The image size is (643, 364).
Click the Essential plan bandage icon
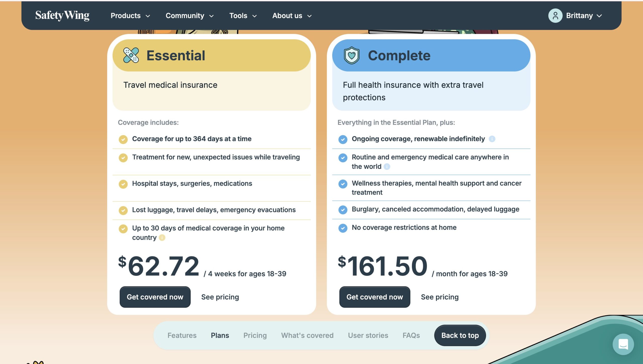[x=131, y=55]
